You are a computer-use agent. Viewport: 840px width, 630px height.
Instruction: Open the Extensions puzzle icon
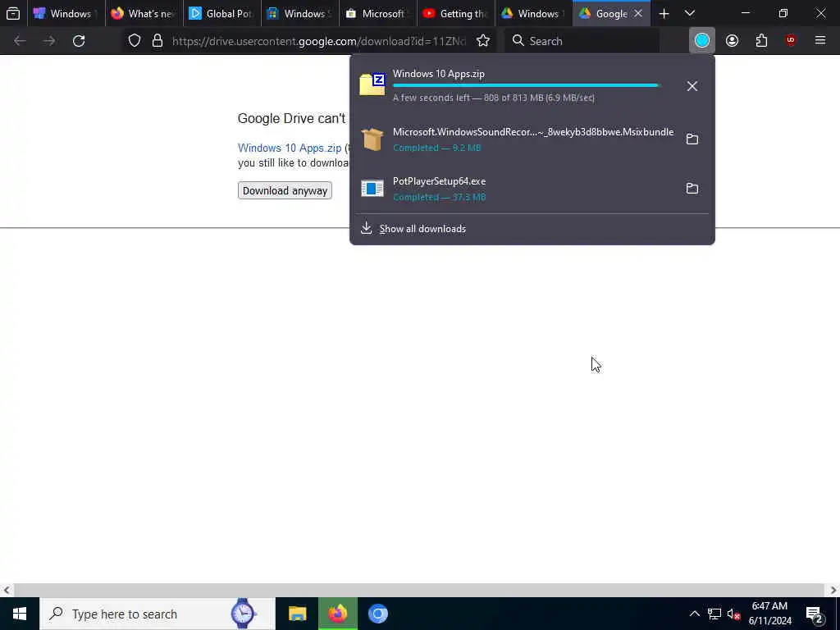(x=761, y=41)
